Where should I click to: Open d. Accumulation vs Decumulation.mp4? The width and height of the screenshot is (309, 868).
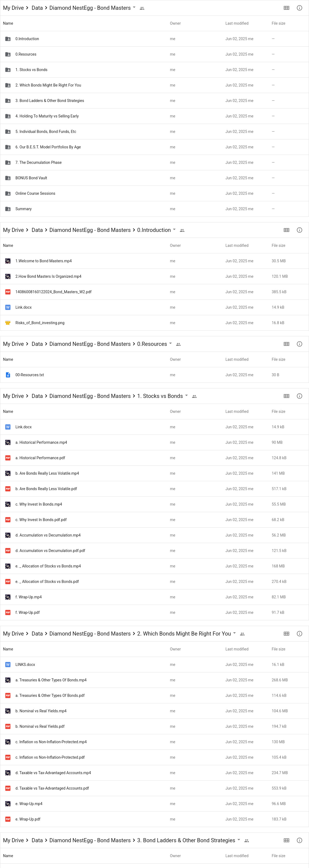pos(154,535)
